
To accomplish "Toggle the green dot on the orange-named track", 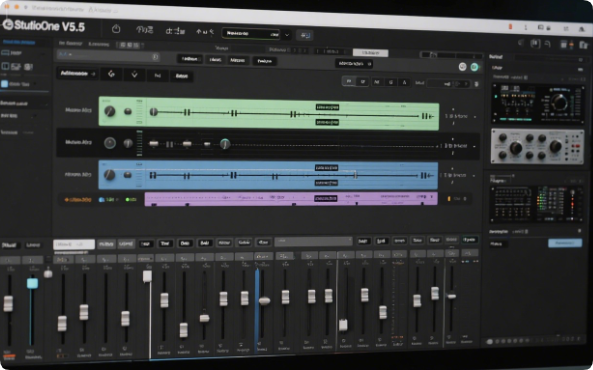I will point(127,199).
